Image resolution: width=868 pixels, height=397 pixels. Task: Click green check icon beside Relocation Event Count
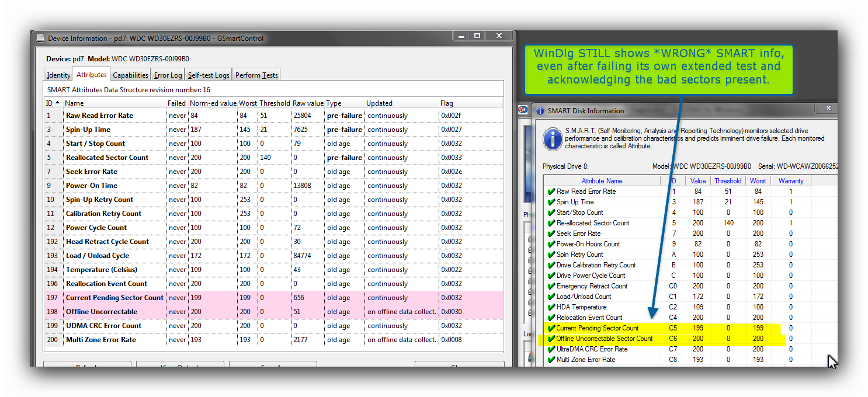pos(551,318)
